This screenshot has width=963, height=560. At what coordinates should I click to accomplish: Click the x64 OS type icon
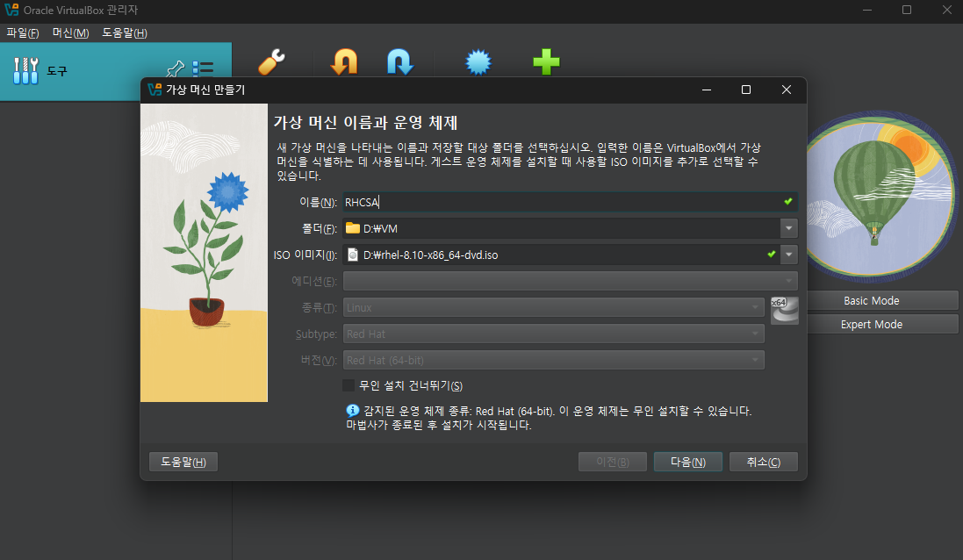tap(784, 310)
